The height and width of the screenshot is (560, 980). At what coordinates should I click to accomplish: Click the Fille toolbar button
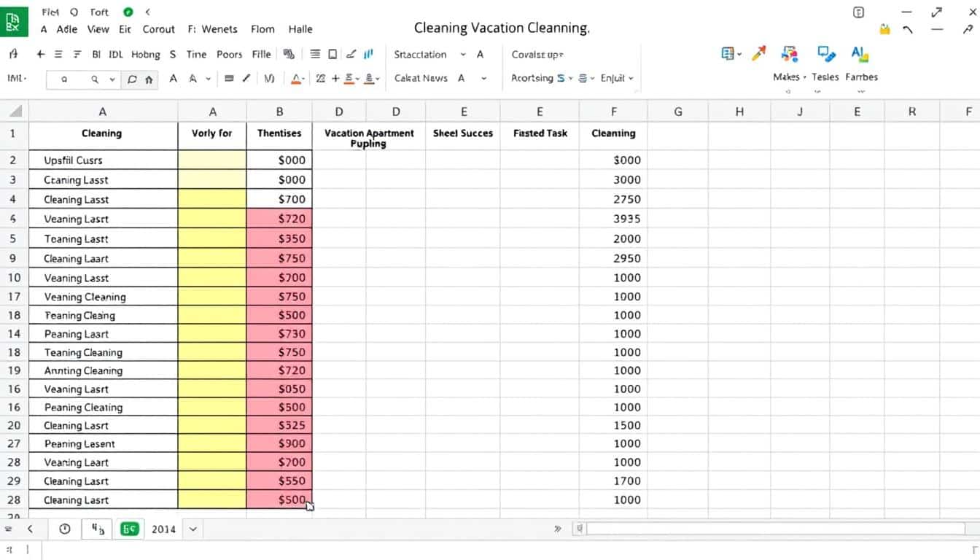pyautogui.click(x=261, y=54)
